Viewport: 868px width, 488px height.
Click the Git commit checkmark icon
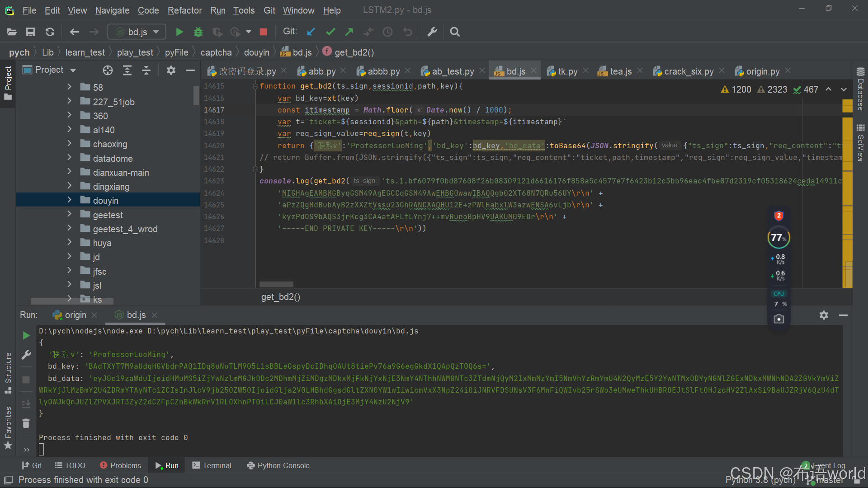(330, 32)
